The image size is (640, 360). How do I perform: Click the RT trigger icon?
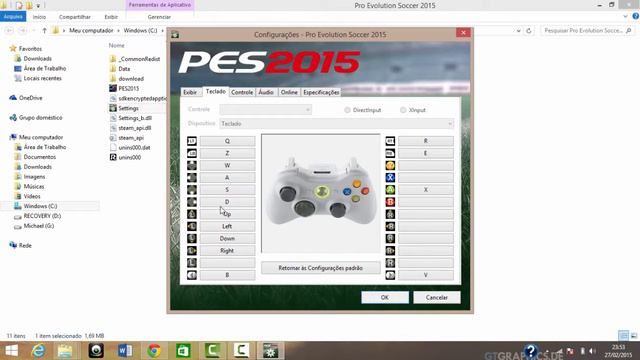click(x=390, y=141)
